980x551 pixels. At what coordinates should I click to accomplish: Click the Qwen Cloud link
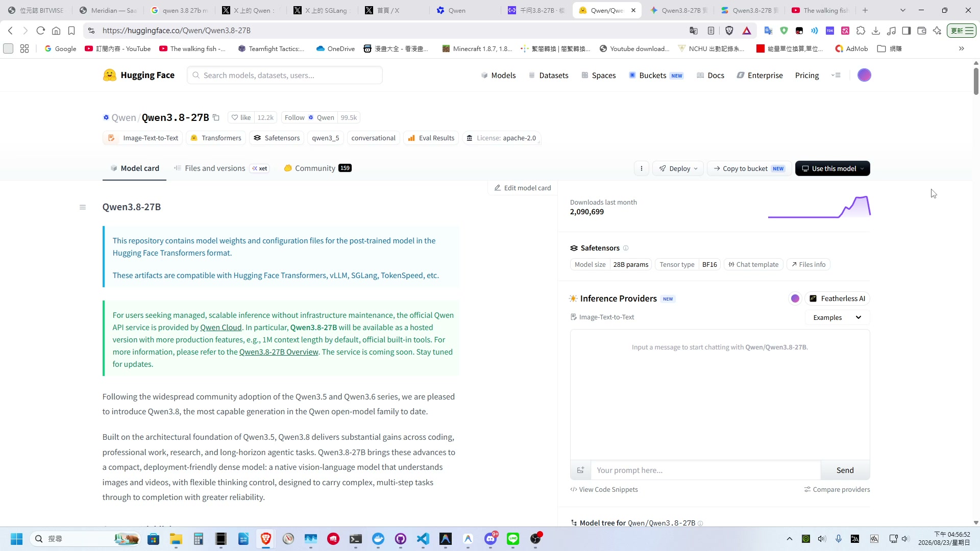(221, 328)
